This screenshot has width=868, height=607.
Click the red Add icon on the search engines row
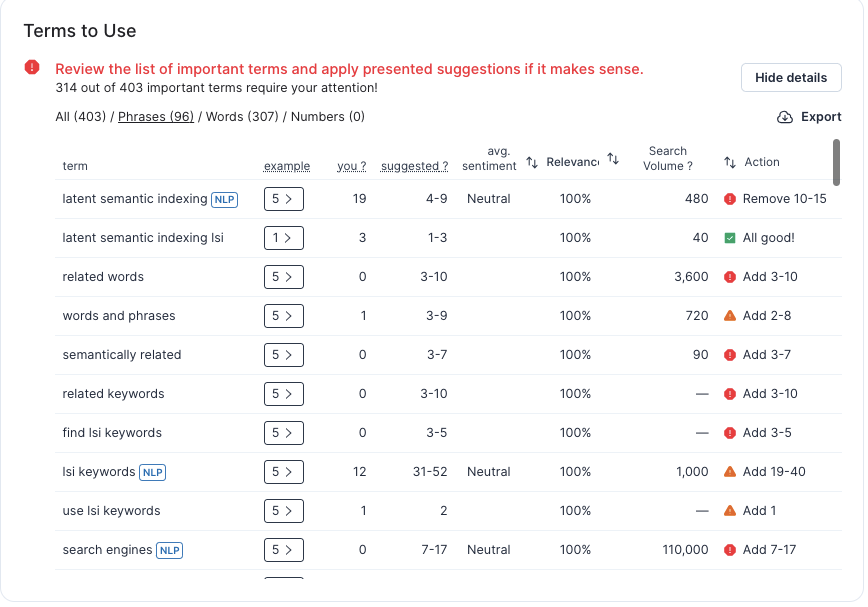pos(732,549)
